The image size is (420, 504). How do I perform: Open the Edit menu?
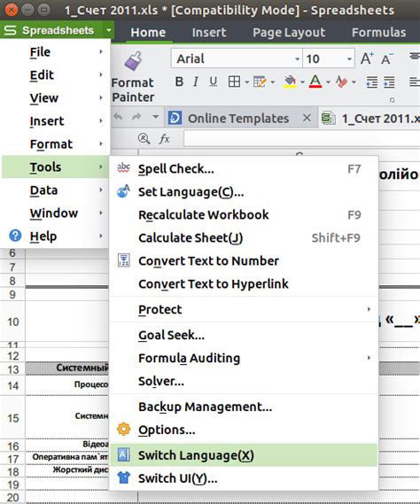tap(56, 75)
